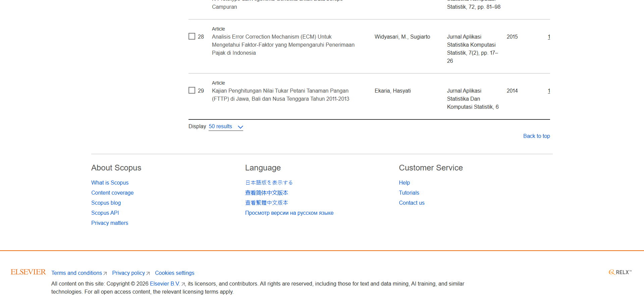Click citation count for the 2014 article
This screenshot has width=644, height=304.
[x=549, y=91]
